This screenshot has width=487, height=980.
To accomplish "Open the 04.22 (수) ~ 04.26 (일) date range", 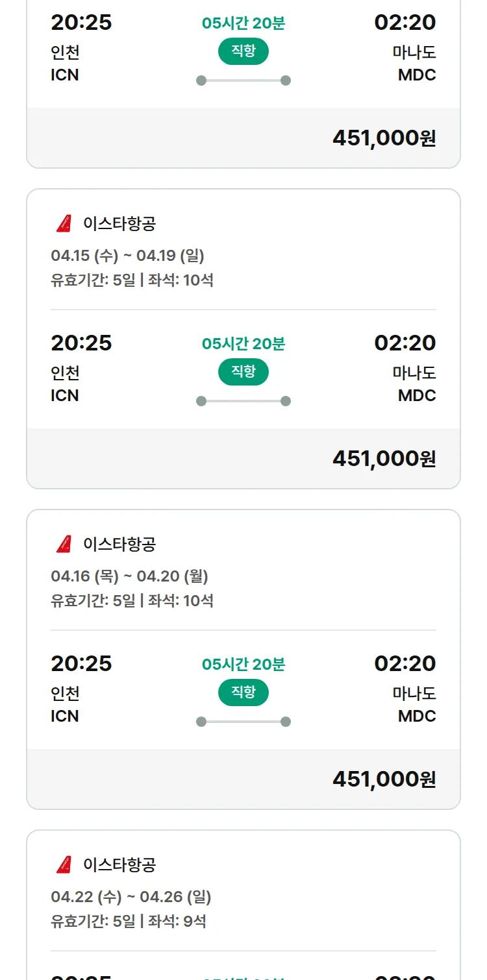I will (131, 897).
